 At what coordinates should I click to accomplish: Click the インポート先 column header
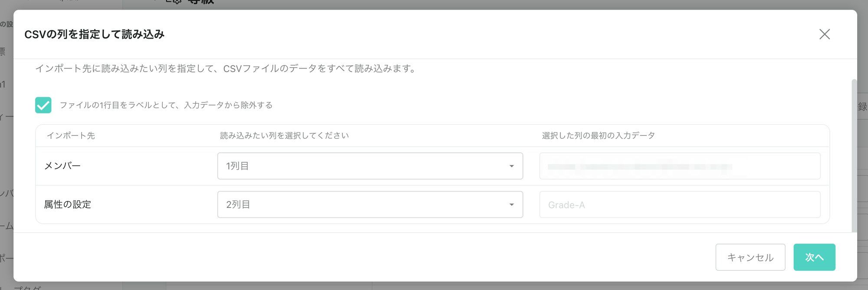point(71,135)
